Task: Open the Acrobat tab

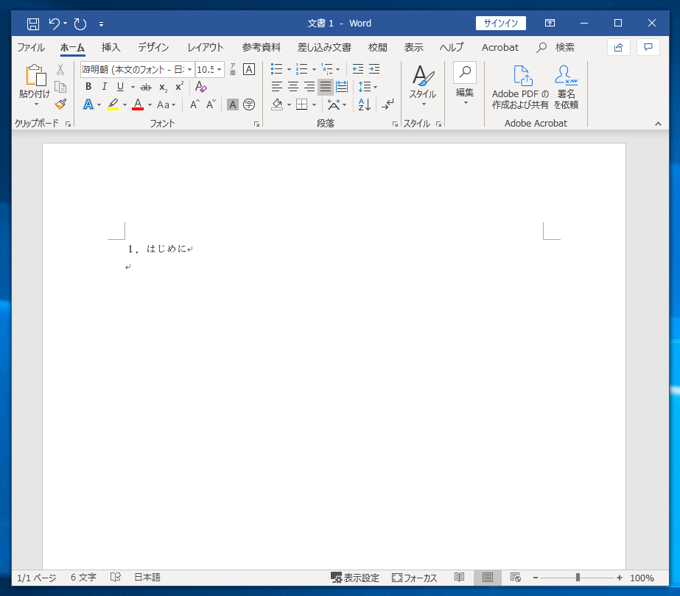Action: click(500, 47)
